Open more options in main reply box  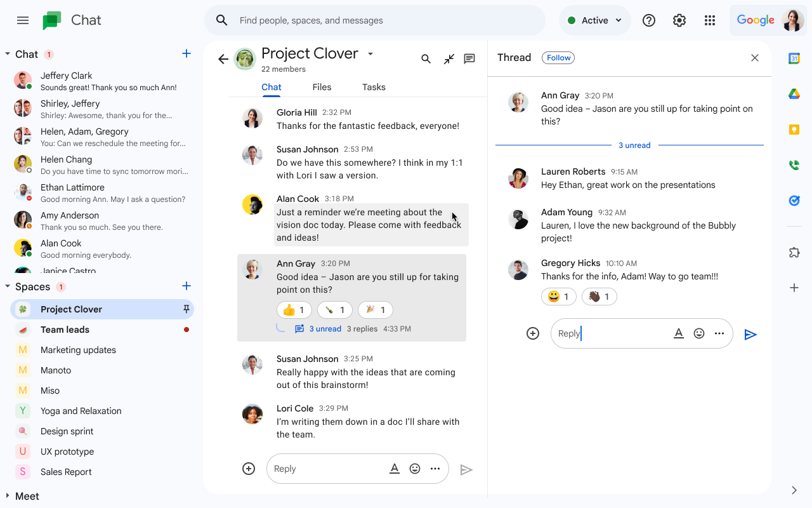point(435,469)
